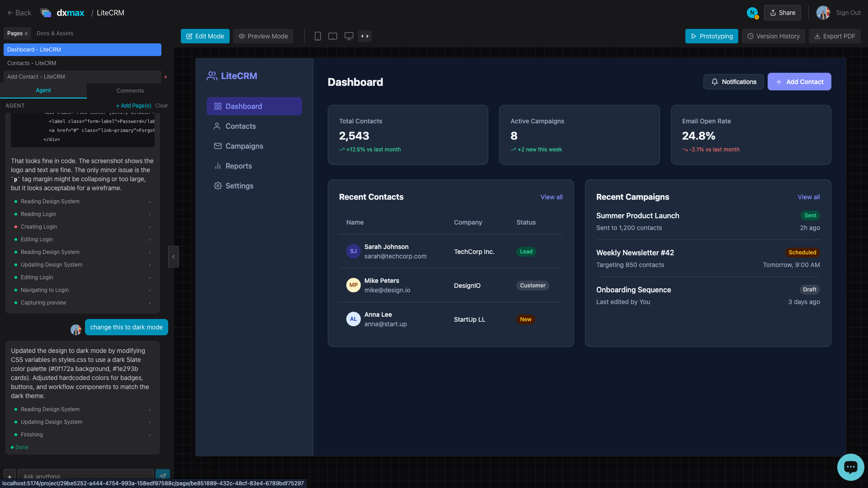Open Reports via the bar chart icon
The image size is (868, 488).
217,166
